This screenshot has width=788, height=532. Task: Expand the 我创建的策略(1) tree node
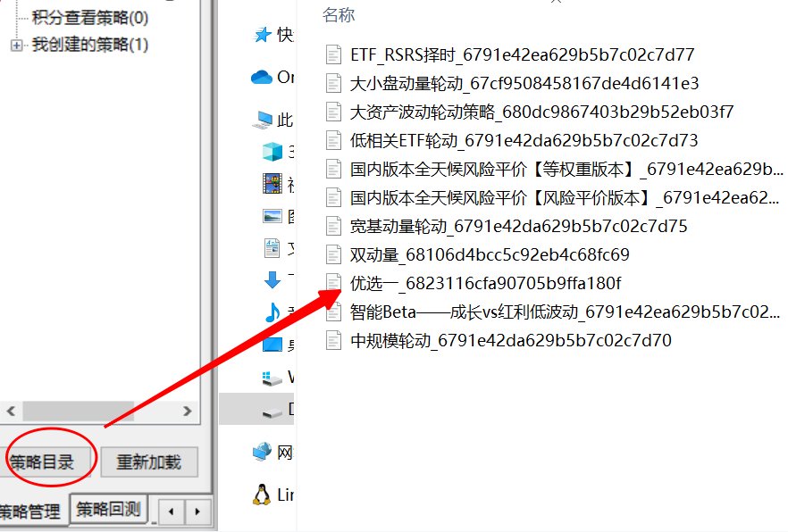[x=16, y=46]
